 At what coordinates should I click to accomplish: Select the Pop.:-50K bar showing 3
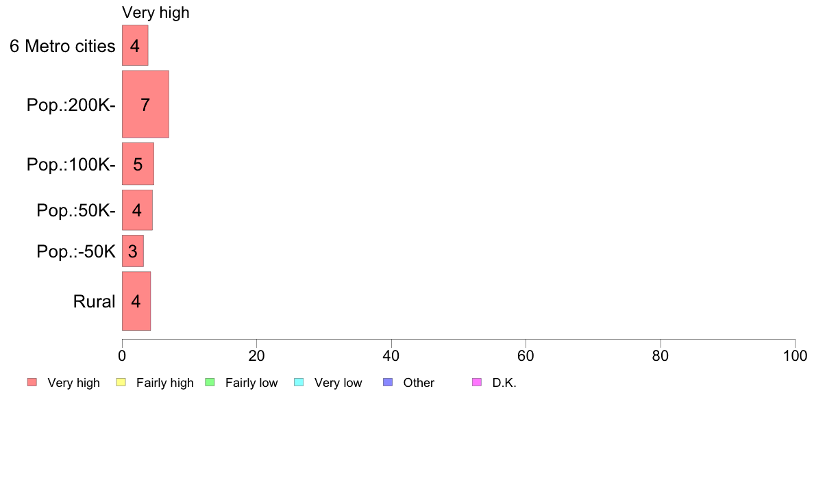[133, 251]
